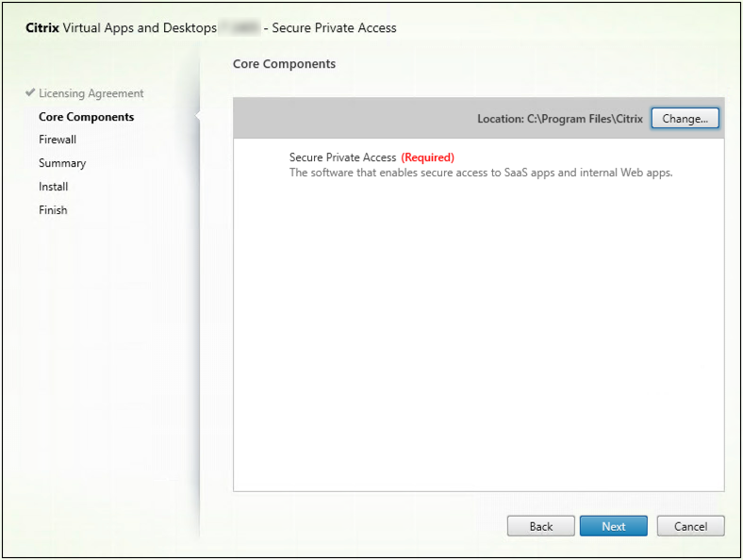Go to the Firewall step
Screen dimensions: 743x560
(58, 140)
